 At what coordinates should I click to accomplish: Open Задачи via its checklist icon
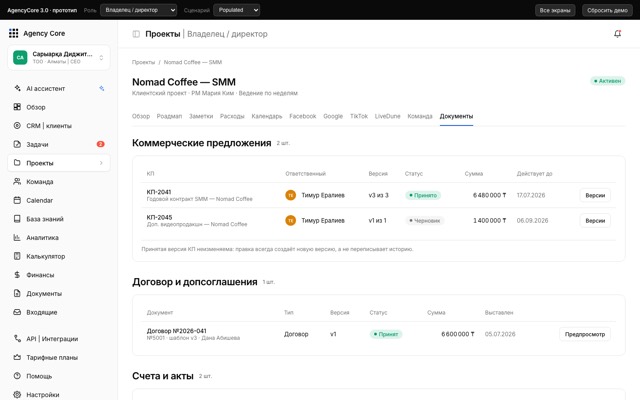(x=17, y=144)
